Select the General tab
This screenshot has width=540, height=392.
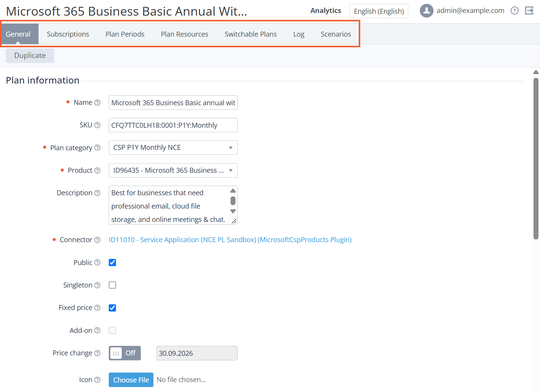(x=18, y=34)
